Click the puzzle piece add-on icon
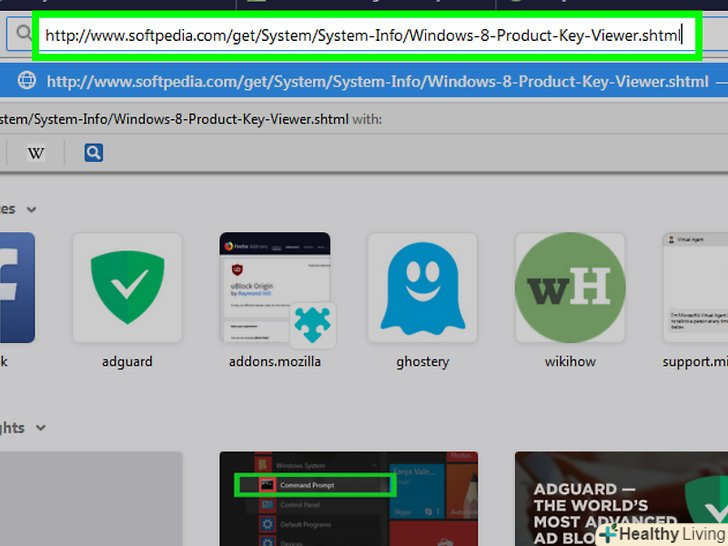 point(312,325)
